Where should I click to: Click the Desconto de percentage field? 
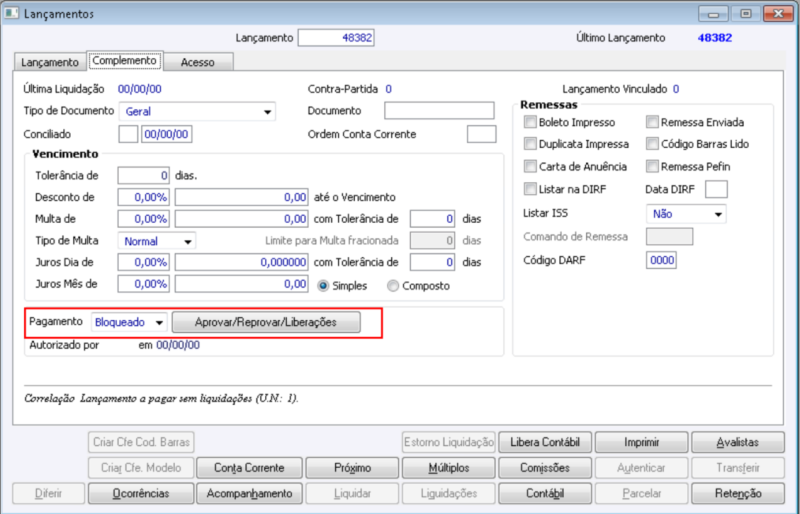point(143,197)
